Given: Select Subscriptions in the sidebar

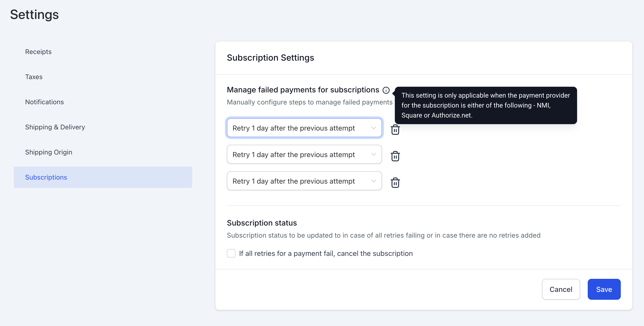Looking at the screenshot, I should 46,177.
